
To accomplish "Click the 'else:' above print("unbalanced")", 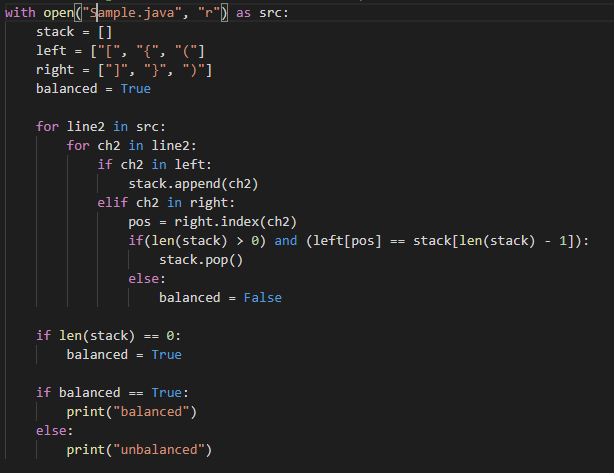I will coord(54,431).
